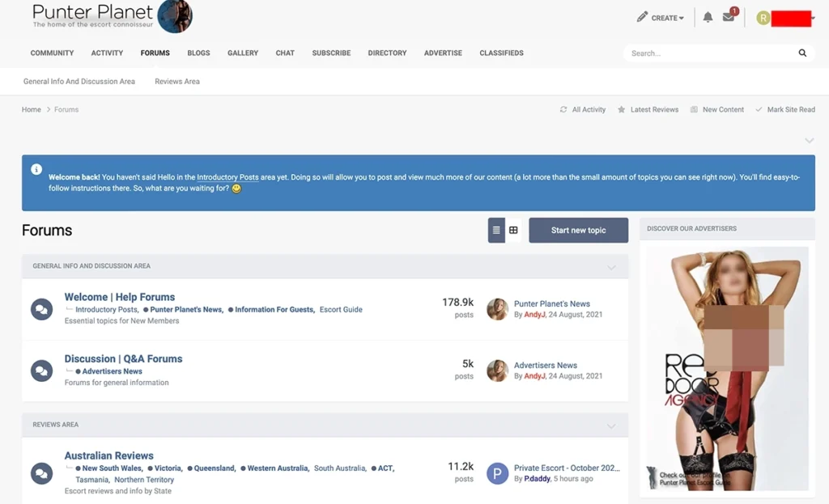Click the Mark Site Read checkmark icon

pyautogui.click(x=759, y=109)
